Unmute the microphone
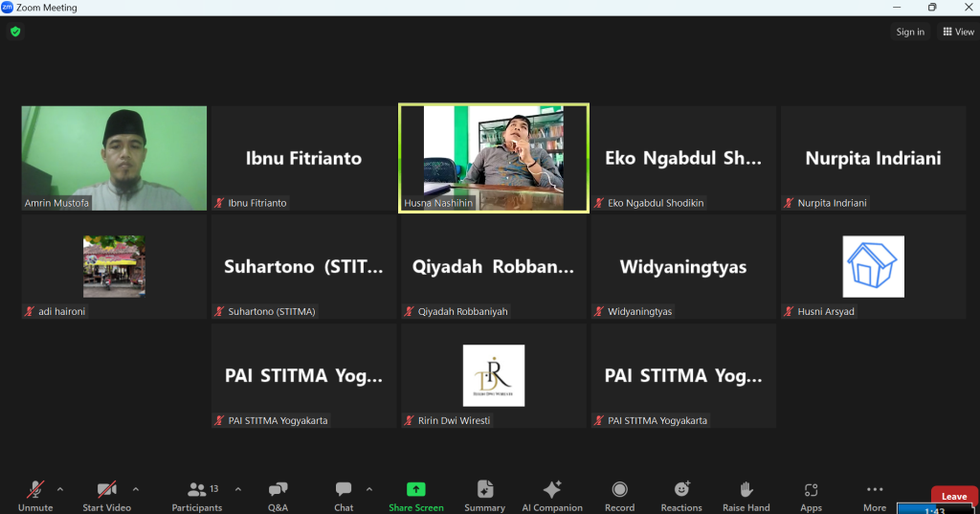 [x=35, y=495]
